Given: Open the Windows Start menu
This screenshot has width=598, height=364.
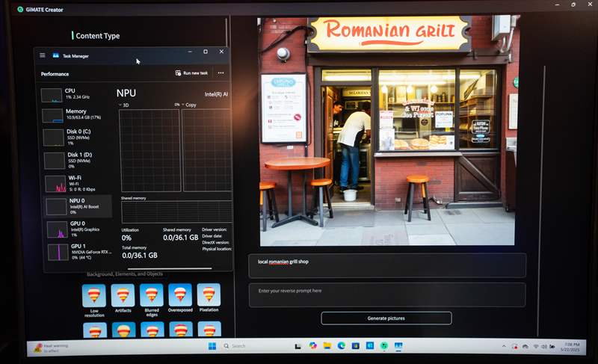Looking at the screenshot, I should (212, 346).
